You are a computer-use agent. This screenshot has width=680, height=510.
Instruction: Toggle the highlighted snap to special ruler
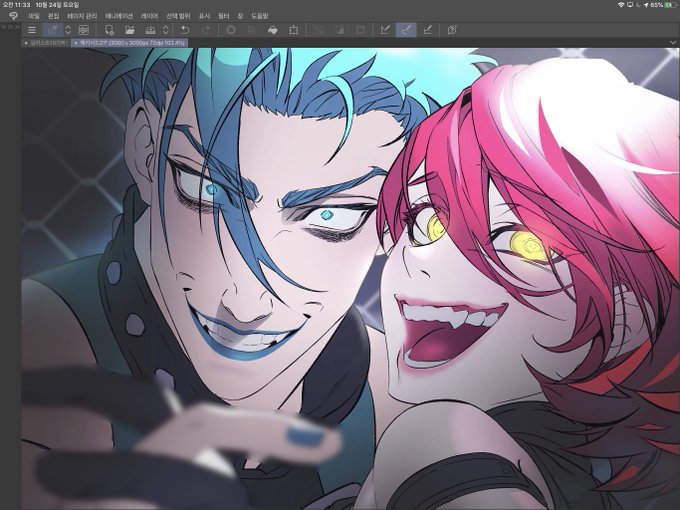pyautogui.click(x=406, y=30)
